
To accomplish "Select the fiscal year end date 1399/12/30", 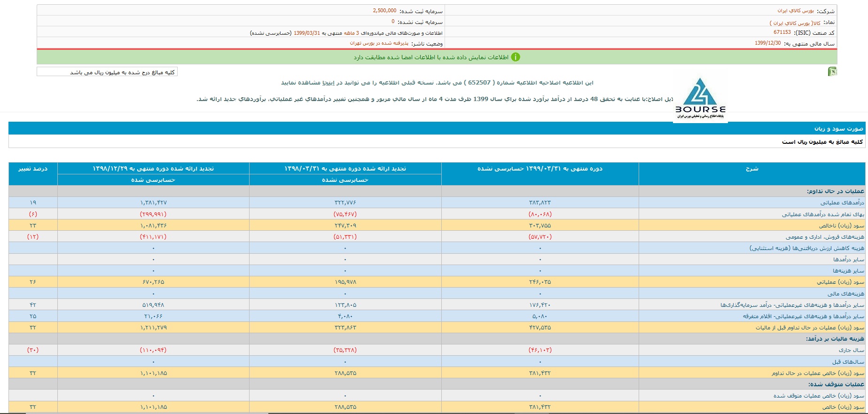I will 767,43.
